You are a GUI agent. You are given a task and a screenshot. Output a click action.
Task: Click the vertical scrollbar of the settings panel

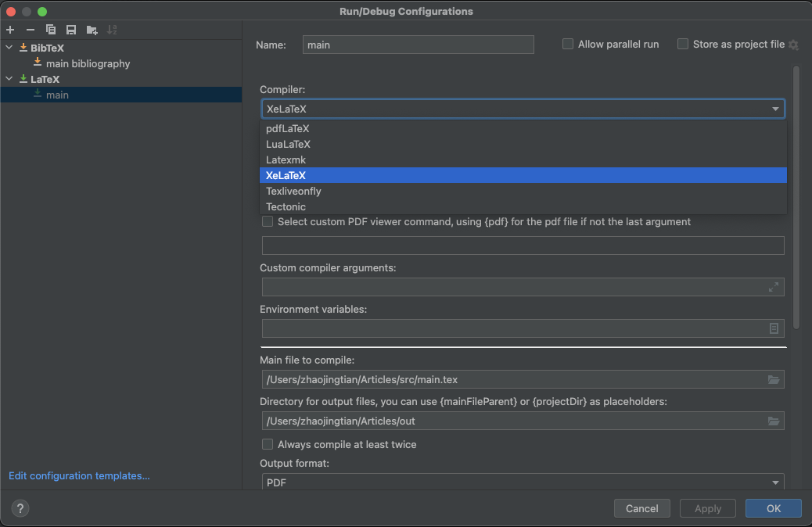pyautogui.click(x=796, y=197)
